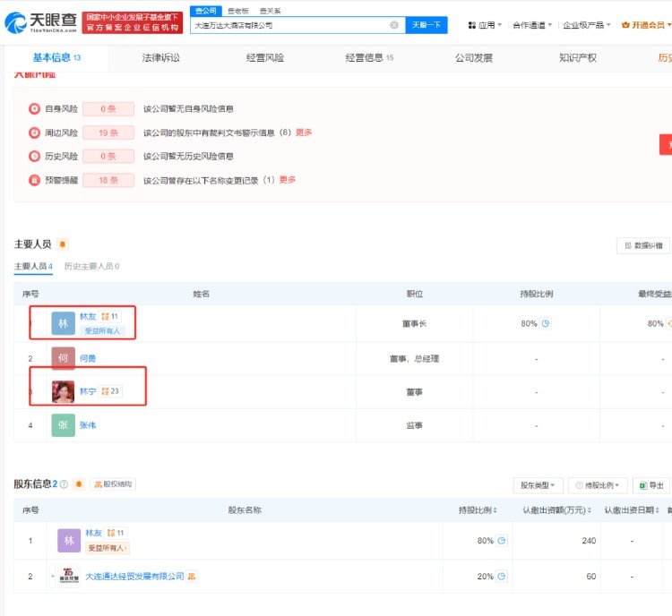Image resolution: width=672 pixels, height=616 pixels.
Task: Click the 预警提醒 alert icon
Action: [34, 180]
